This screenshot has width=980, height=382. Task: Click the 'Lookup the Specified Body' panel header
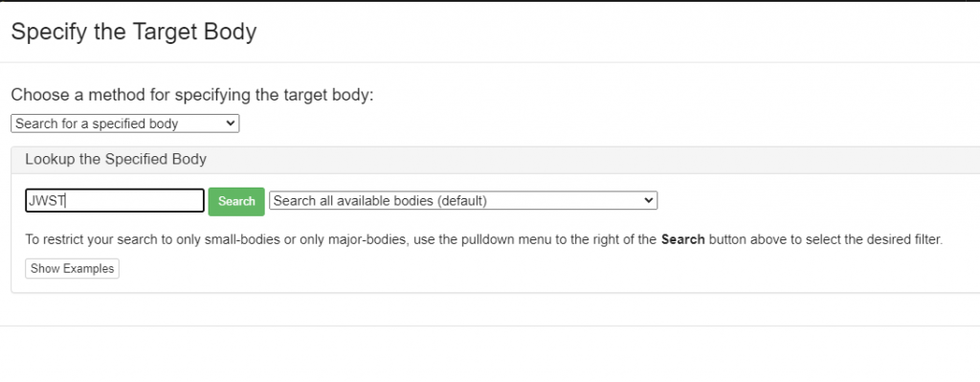coord(496,160)
